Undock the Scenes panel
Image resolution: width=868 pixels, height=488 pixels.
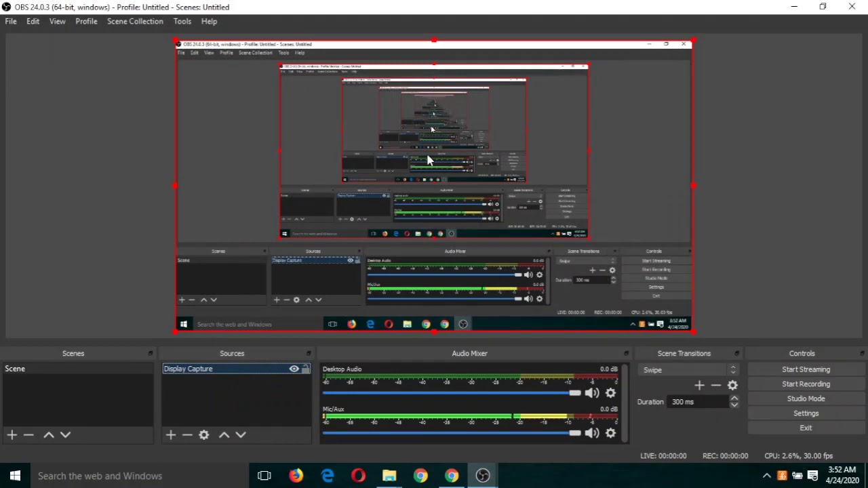(x=151, y=353)
